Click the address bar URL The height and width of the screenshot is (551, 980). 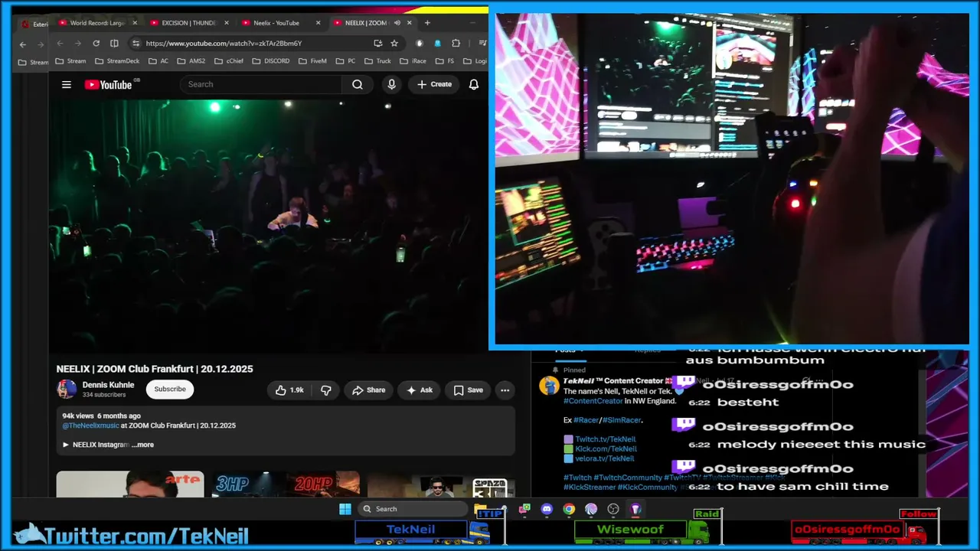point(224,44)
